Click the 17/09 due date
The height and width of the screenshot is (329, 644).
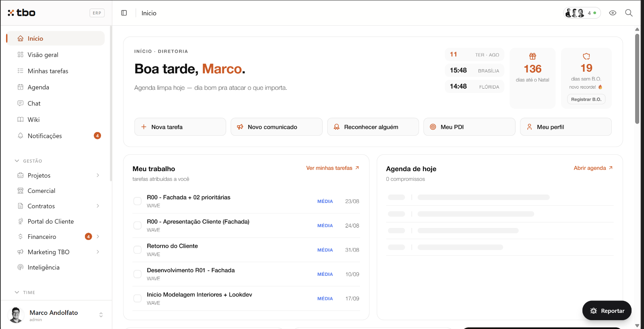[x=352, y=298]
